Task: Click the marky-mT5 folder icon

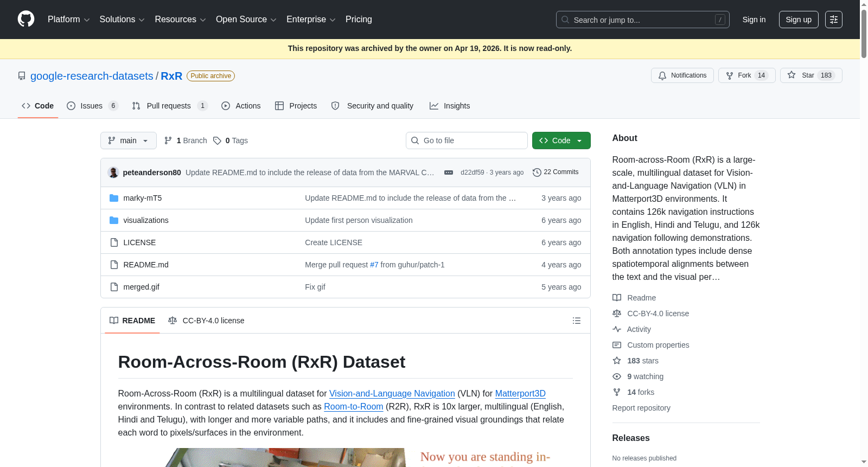Action: [x=114, y=198]
